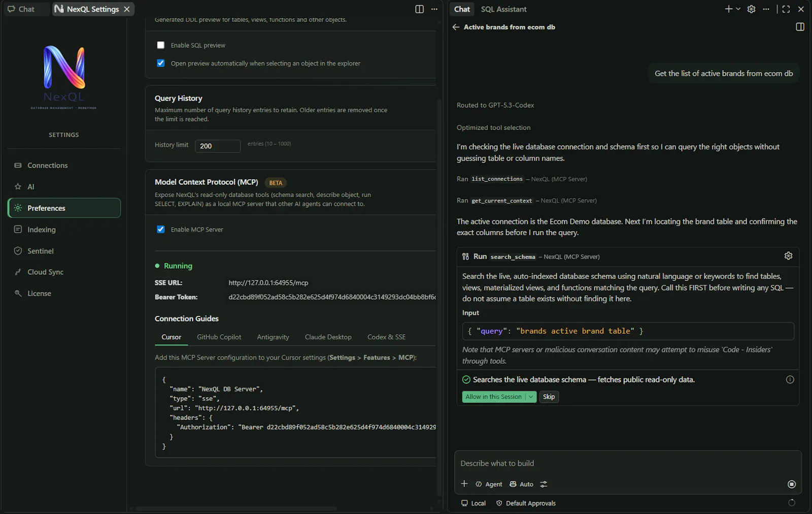This screenshot has height=514, width=812.
Task: Switch to the Claude Desktop guide tab
Action: [x=328, y=337]
